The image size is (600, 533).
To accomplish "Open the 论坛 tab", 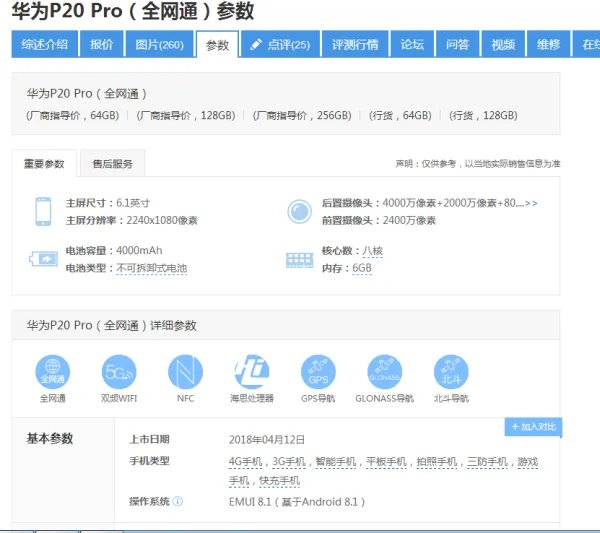I will [412, 44].
